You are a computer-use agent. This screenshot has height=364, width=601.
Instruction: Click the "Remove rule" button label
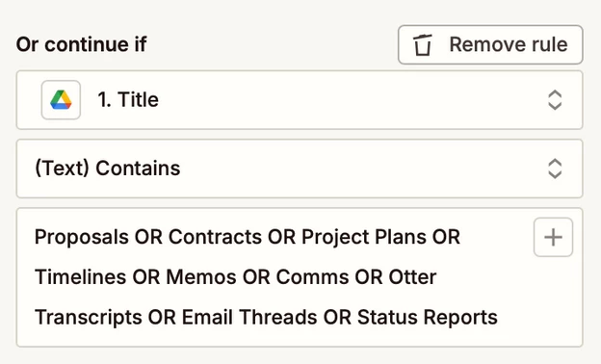pyautogui.click(x=509, y=44)
